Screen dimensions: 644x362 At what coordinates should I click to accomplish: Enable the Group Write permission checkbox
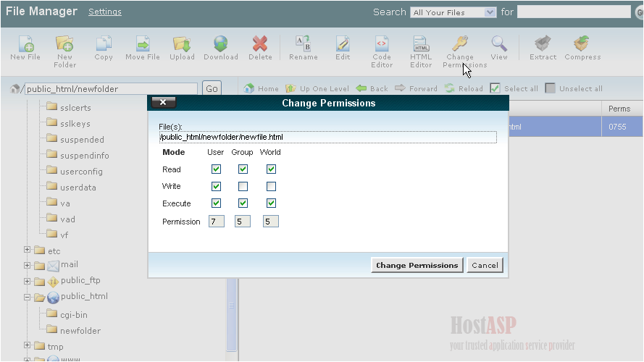click(x=243, y=187)
